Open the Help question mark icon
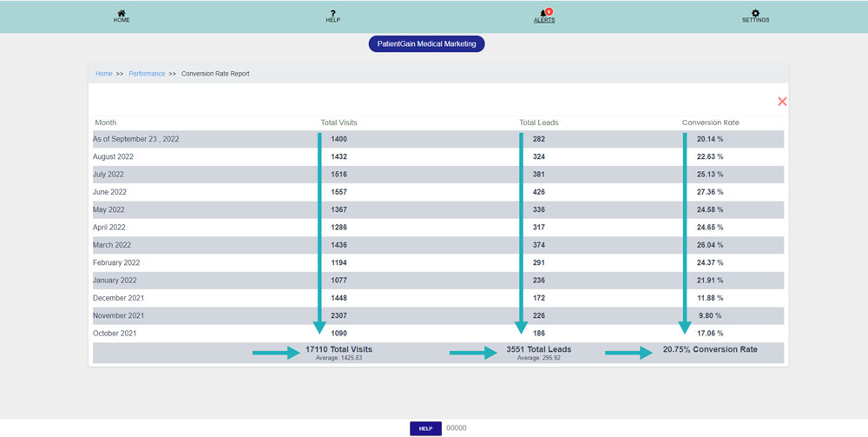 click(x=332, y=13)
